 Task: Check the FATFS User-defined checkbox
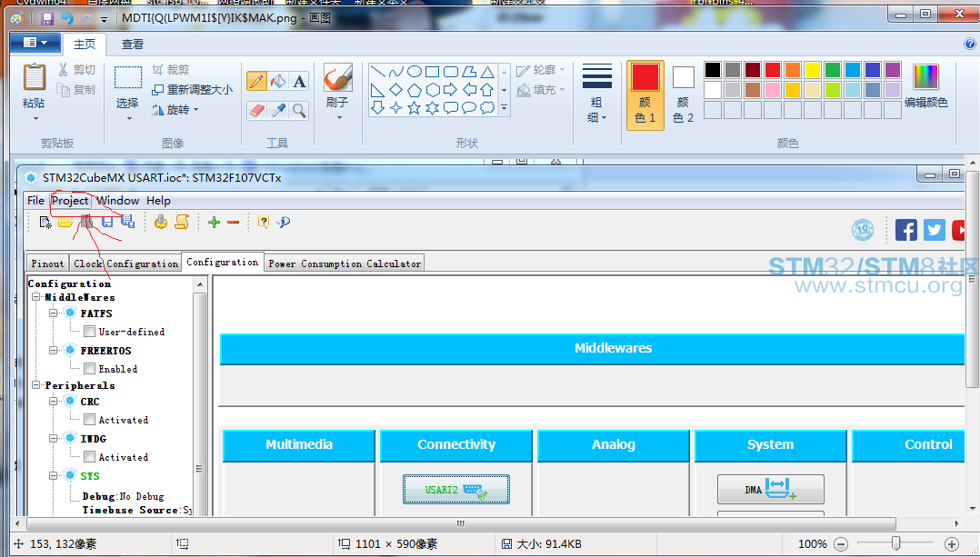coord(89,332)
